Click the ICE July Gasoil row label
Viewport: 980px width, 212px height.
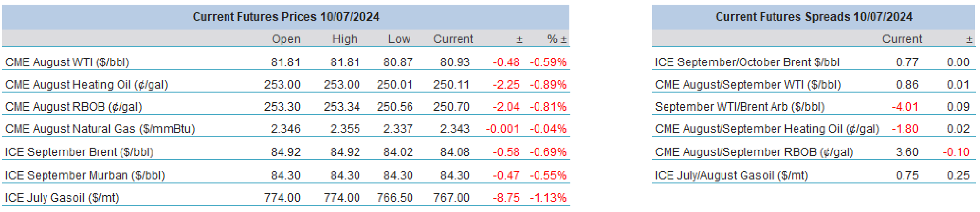[62, 197]
